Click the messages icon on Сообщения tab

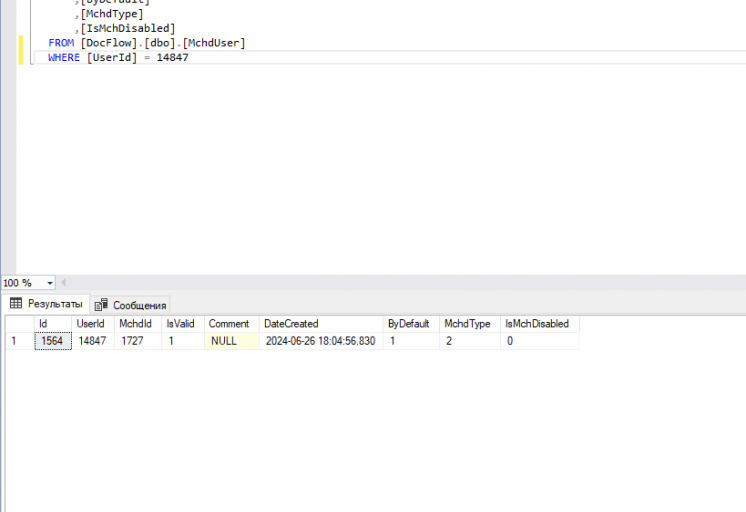point(101,305)
